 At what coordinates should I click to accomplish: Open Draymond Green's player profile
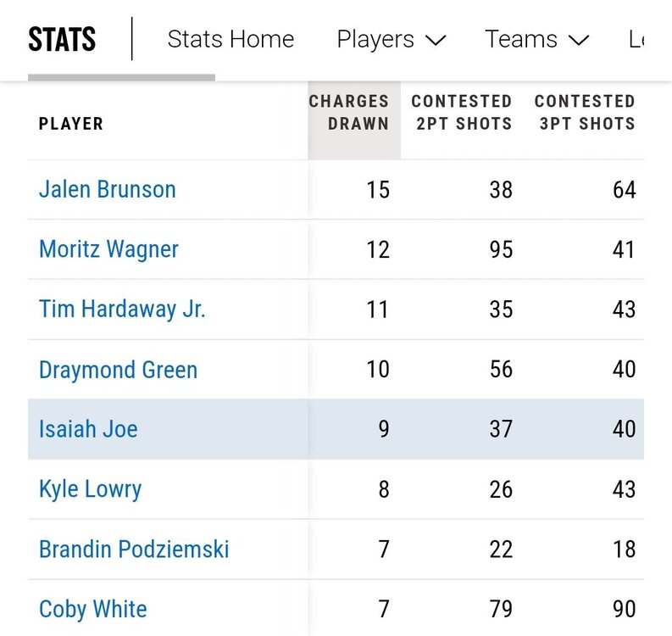click(118, 370)
